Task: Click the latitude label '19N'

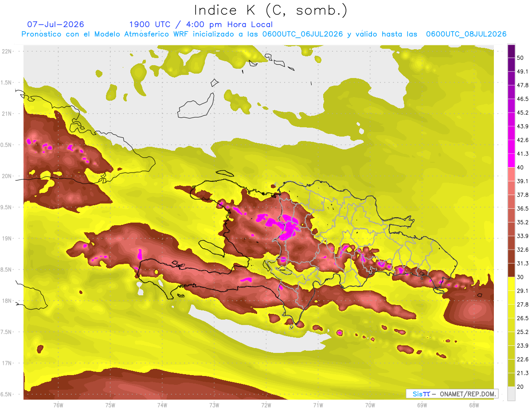Action: (8, 238)
